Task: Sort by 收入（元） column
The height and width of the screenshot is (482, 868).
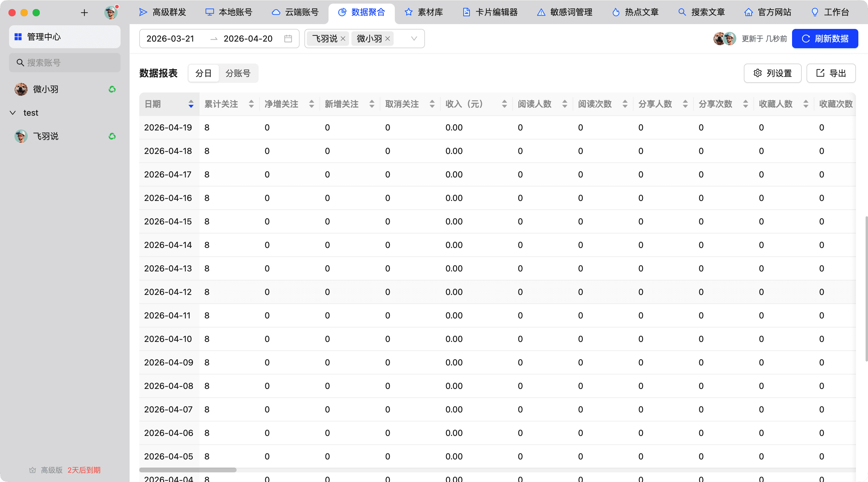Action: click(x=504, y=104)
